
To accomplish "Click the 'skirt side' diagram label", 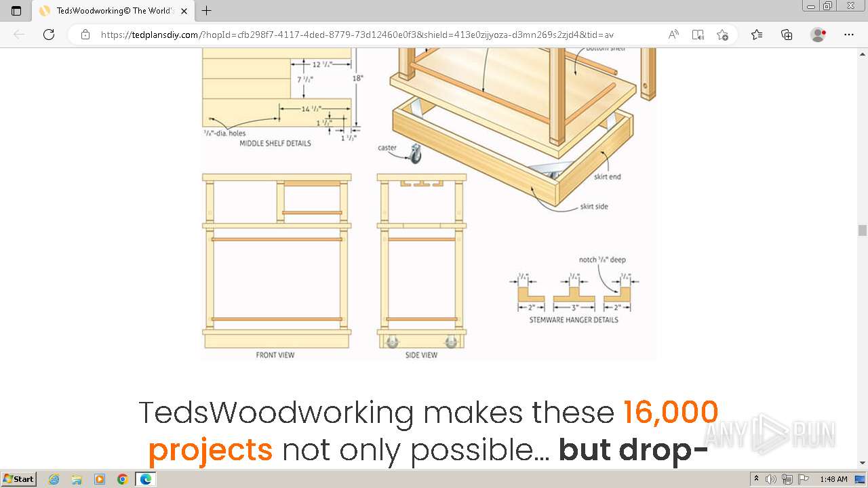I will (x=594, y=207).
